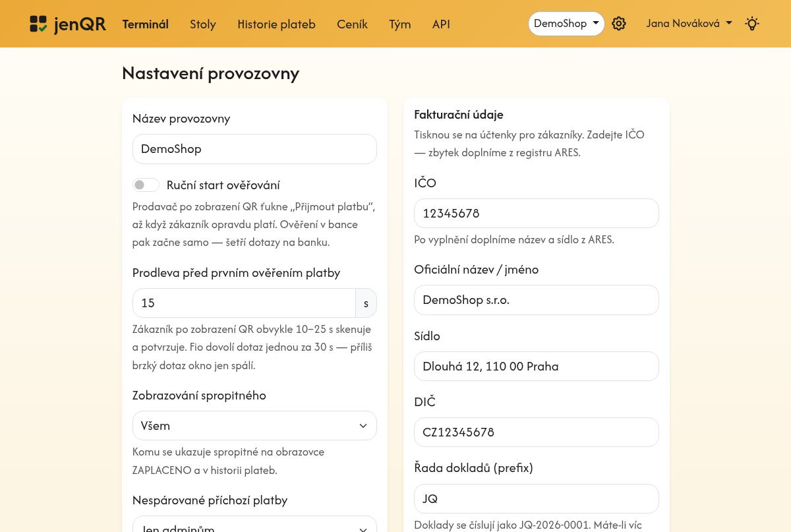Toggle the light bulb theme icon

click(752, 24)
